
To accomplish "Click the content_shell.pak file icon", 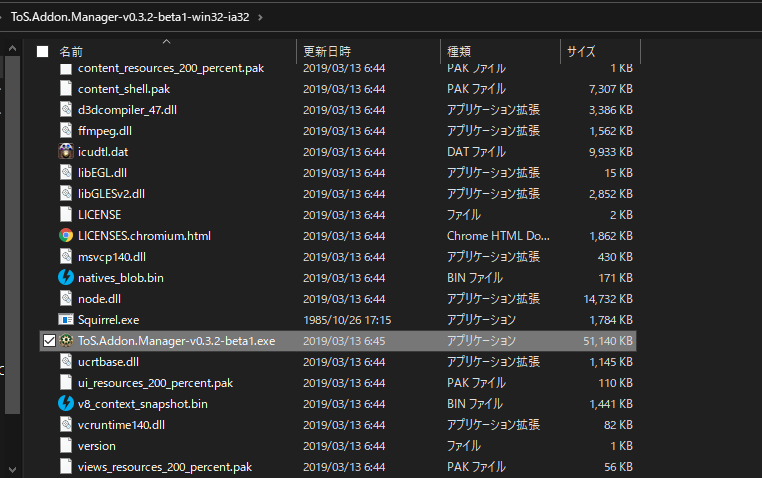I will (x=66, y=89).
